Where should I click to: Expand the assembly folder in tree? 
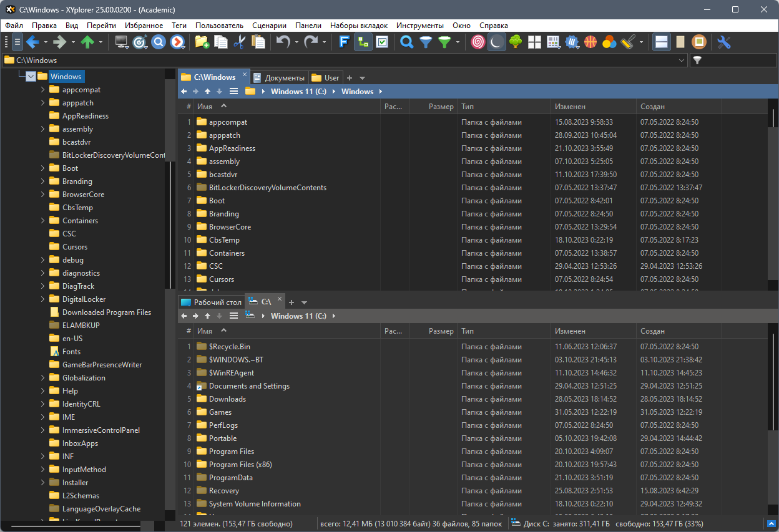click(43, 129)
